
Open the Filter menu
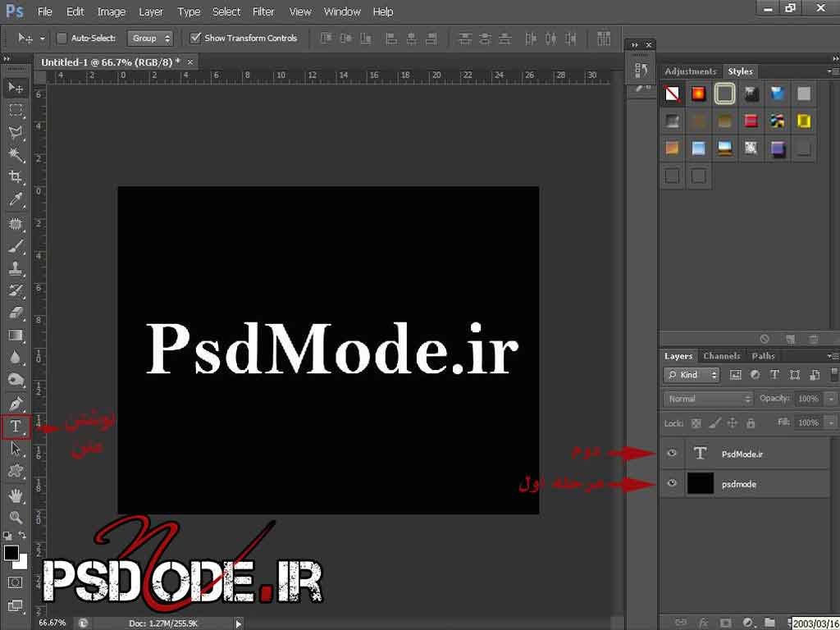[263, 11]
